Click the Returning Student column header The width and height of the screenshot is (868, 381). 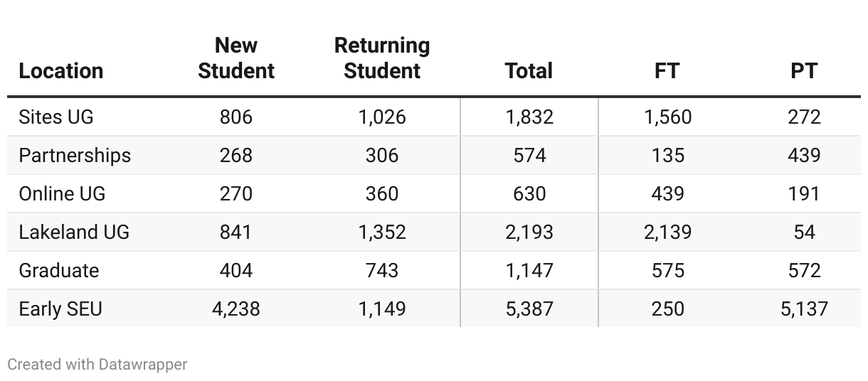tap(382, 58)
